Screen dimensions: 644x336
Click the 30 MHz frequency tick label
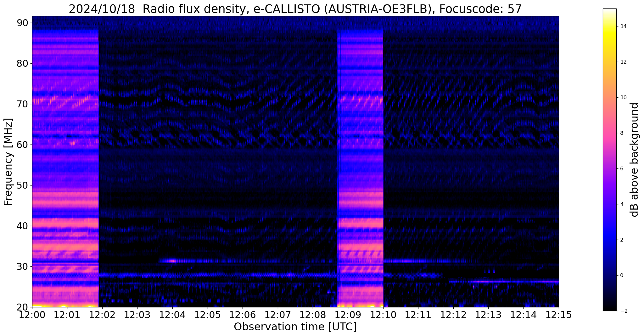(23, 266)
